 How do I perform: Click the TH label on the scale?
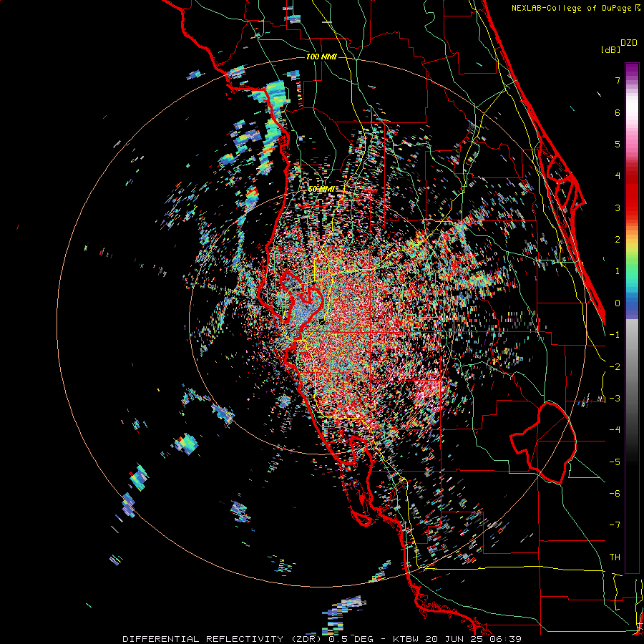click(x=615, y=557)
